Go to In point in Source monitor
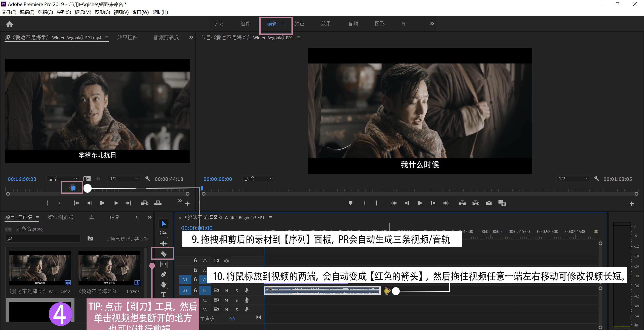 tap(76, 203)
